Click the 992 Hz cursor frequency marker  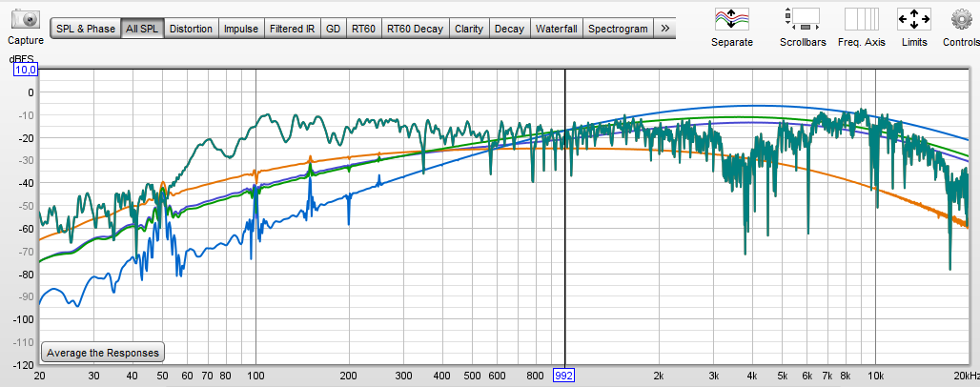(565, 376)
